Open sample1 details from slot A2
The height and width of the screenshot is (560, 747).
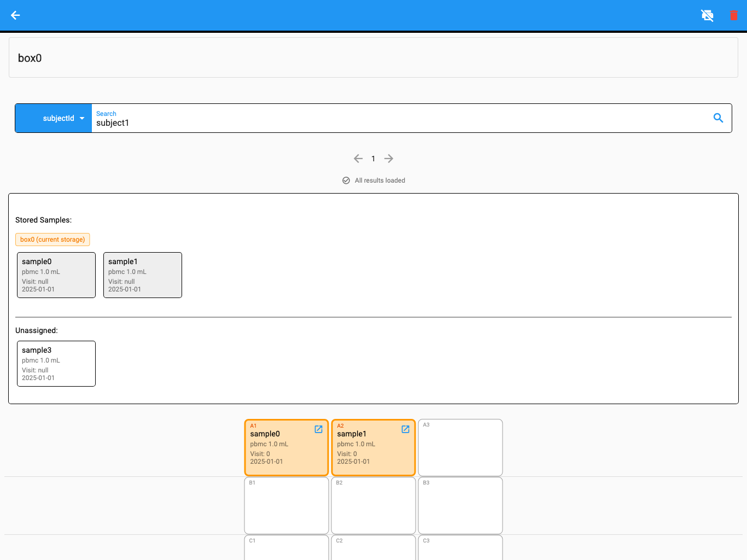click(405, 429)
